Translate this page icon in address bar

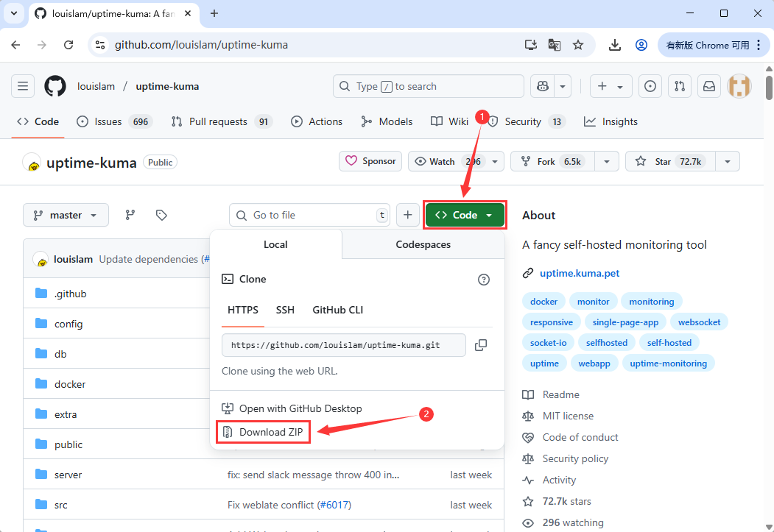point(555,45)
